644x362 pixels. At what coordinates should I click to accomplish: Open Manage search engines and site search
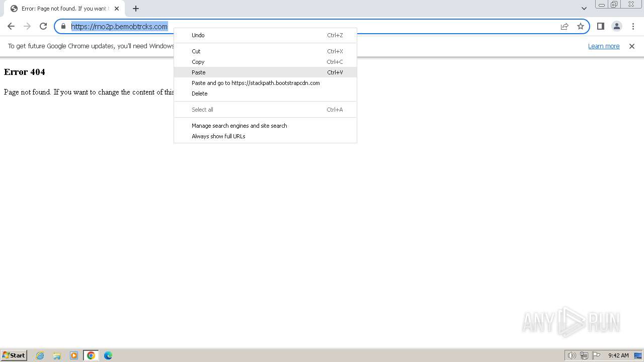265,126
